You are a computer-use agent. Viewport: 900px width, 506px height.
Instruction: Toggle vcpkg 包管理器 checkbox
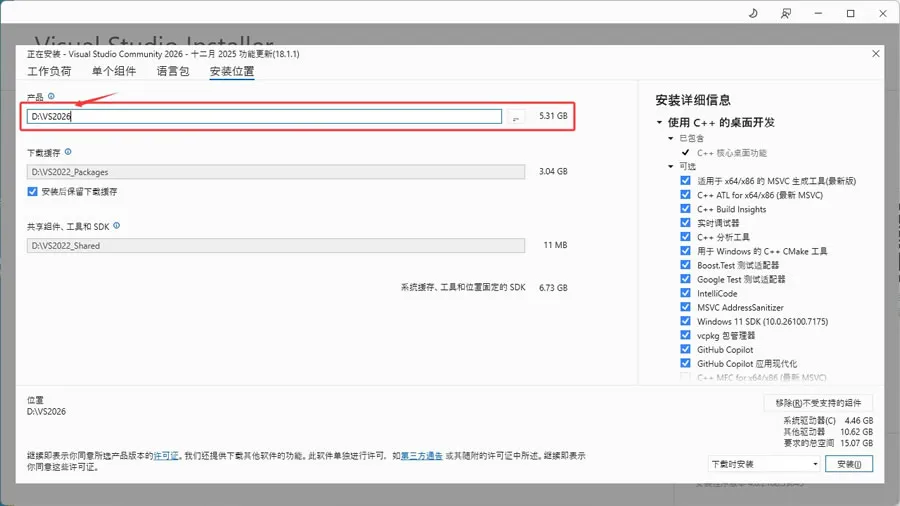coord(685,335)
